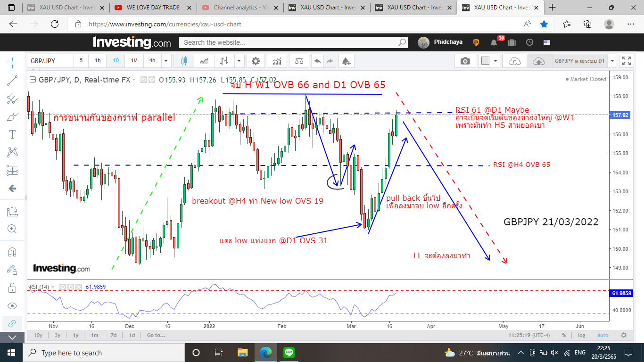Select the crosshair cursor tool

[12, 62]
